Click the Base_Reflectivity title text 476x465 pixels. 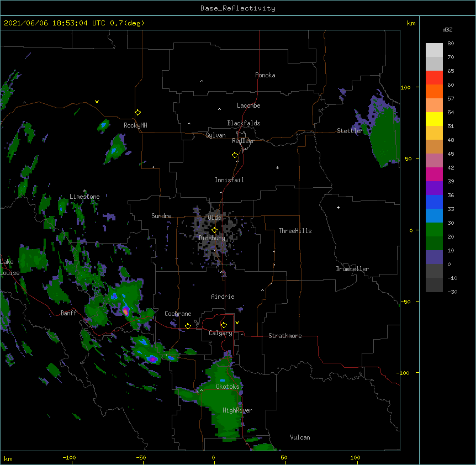[238, 8]
